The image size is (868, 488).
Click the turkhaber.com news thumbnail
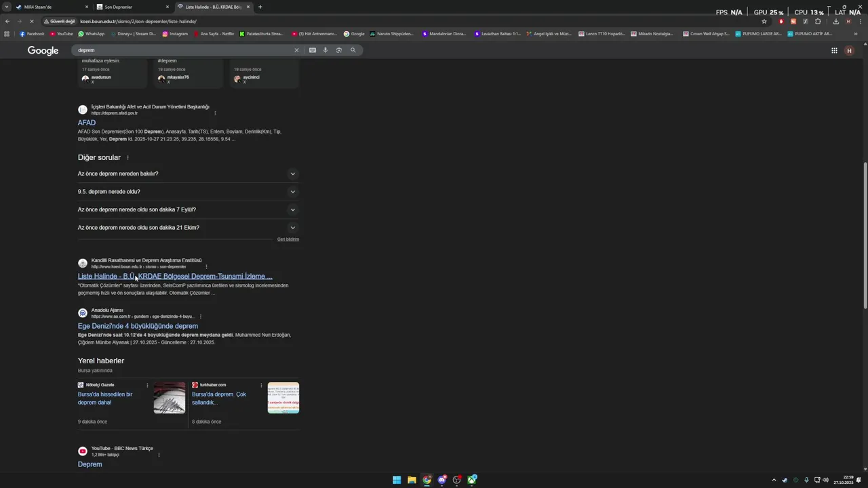(283, 398)
